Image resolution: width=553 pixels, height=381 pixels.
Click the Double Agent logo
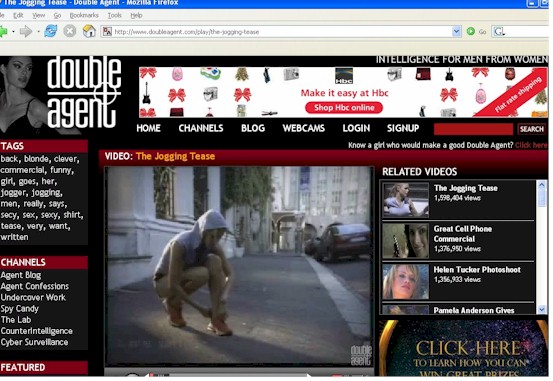tap(84, 92)
